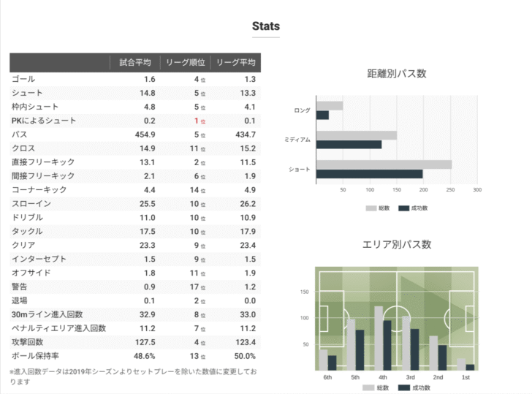Toggle 成功数 legend in distance pass chart
Image resolution: width=532 pixels, height=394 pixels.
tap(413, 208)
